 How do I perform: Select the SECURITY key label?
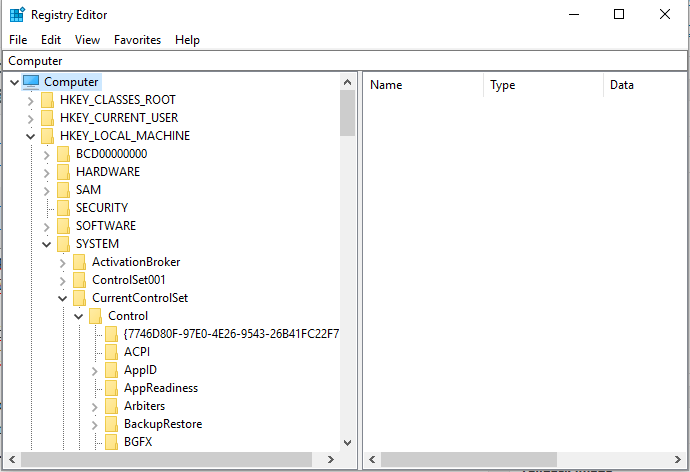102,208
